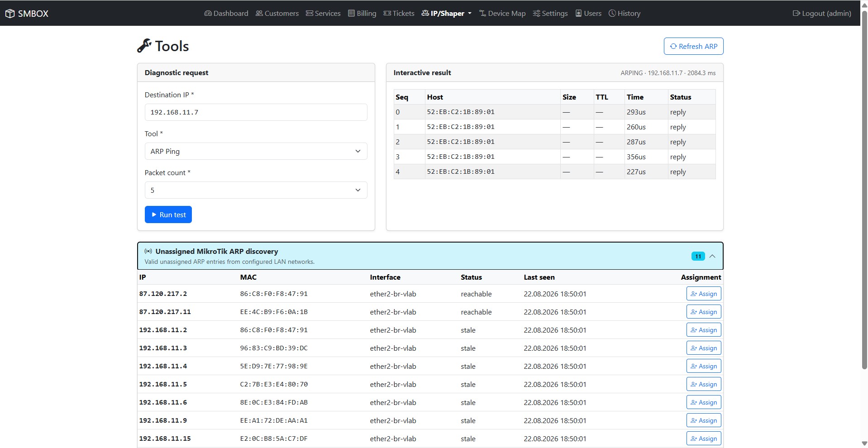Open the Tool dropdown showing ARP Ping

(256, 151)
